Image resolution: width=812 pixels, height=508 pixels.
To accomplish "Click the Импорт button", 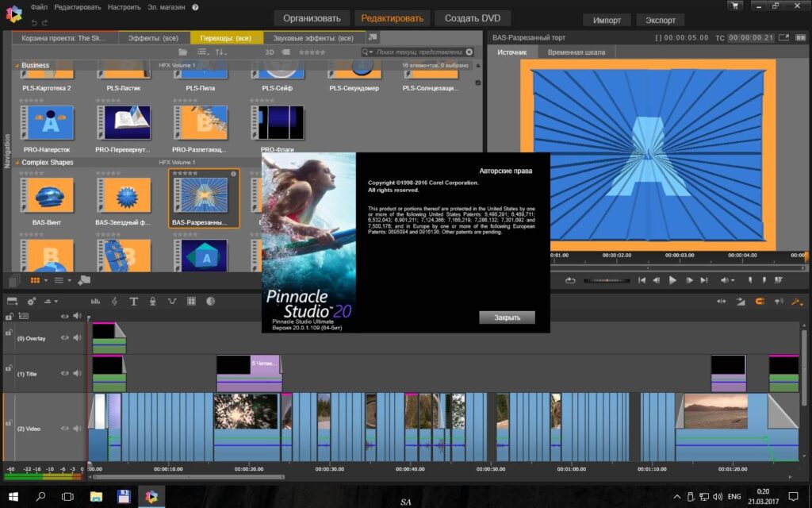I will tap(607, 20).
